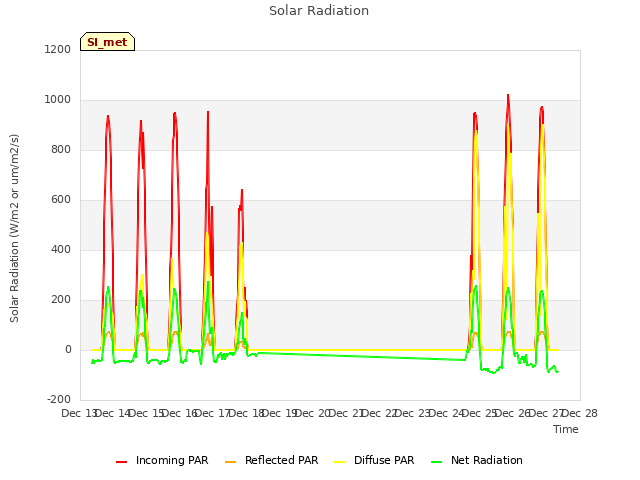Click the 400 y-axis tick label
This screenshot has width=640, height=480.
[61, 249]
